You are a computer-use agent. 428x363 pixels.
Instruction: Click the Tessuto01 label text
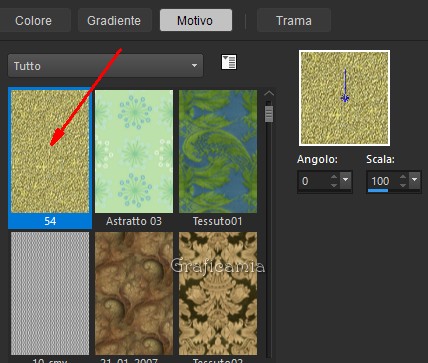[218, 221]
